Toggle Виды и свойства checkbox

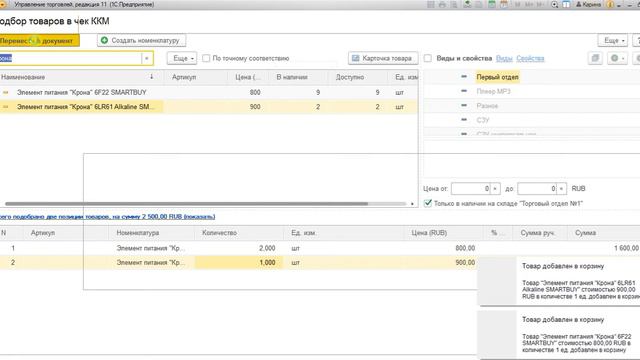click(x=428, y=58)
